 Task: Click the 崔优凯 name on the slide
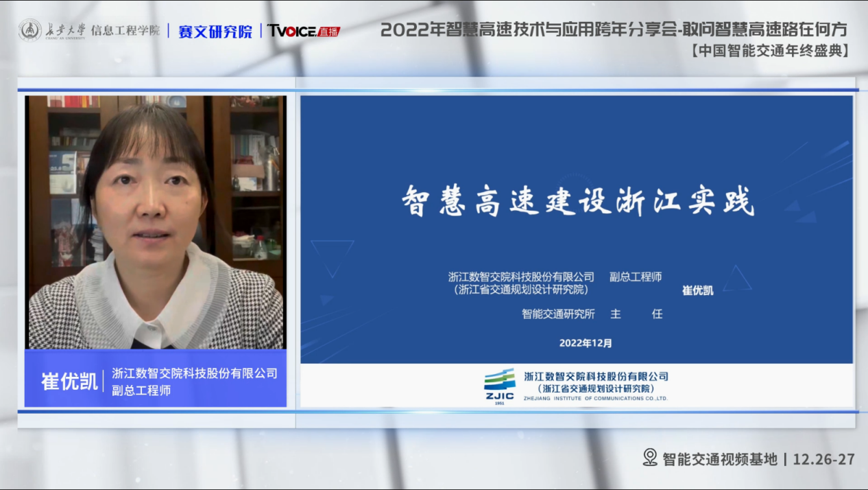click(697, 290)
